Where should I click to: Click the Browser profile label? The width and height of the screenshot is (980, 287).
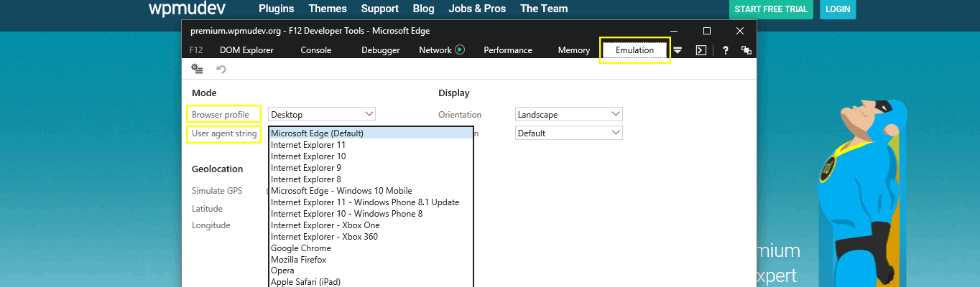(221, 115)
